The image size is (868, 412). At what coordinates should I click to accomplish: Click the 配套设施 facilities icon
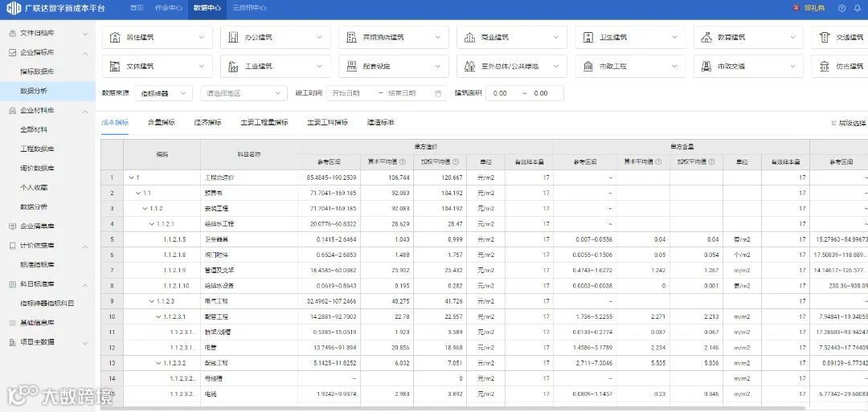[x=351, y=66]
